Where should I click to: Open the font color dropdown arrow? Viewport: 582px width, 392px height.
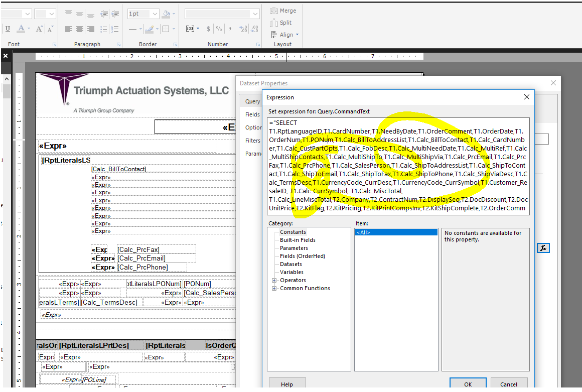coord(29,29)
